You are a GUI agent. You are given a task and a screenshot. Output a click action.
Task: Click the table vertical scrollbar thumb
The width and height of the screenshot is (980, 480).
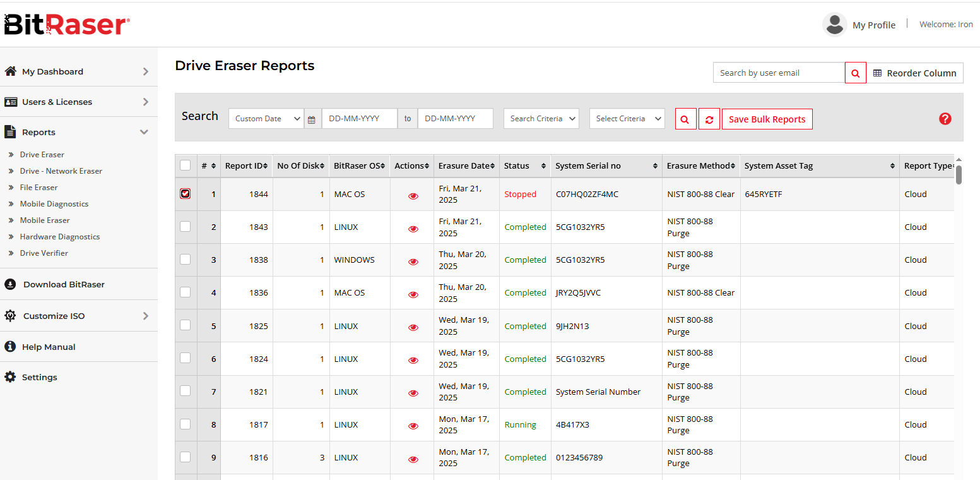point(959,174)
